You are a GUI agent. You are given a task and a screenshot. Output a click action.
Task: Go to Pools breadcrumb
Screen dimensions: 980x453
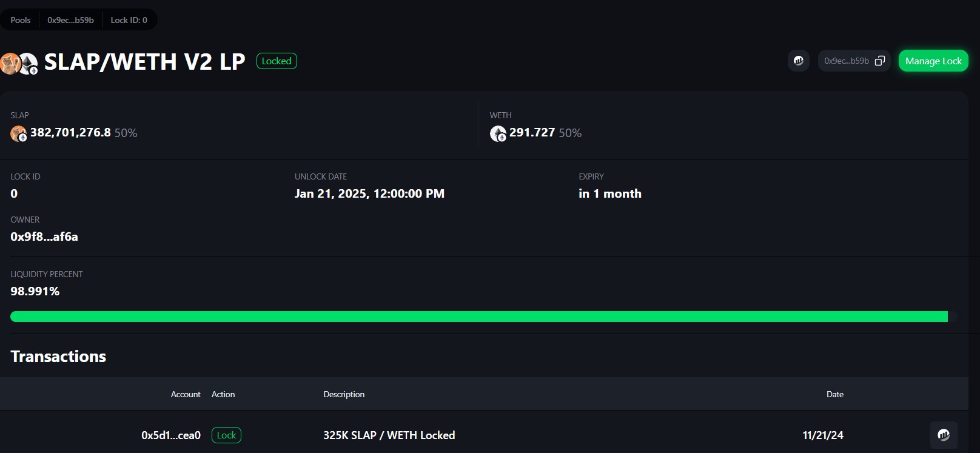point(21,20)
